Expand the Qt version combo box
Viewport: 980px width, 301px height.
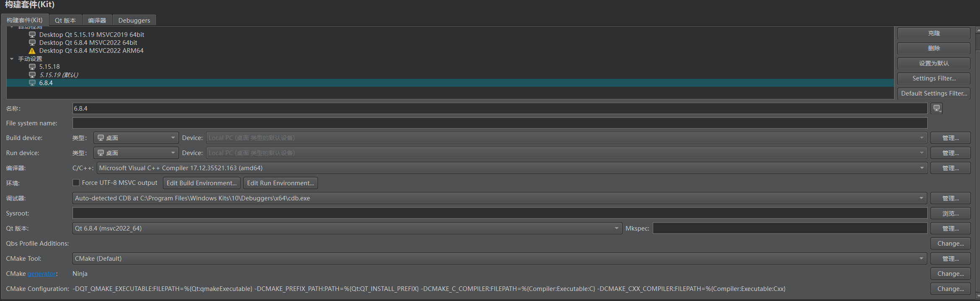[x=347, y=228]
